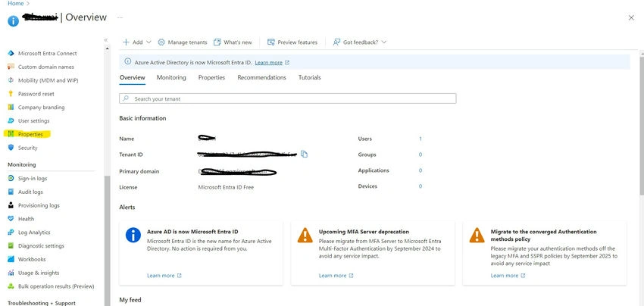Click the Diagnostic settings icon

[11, 245]
